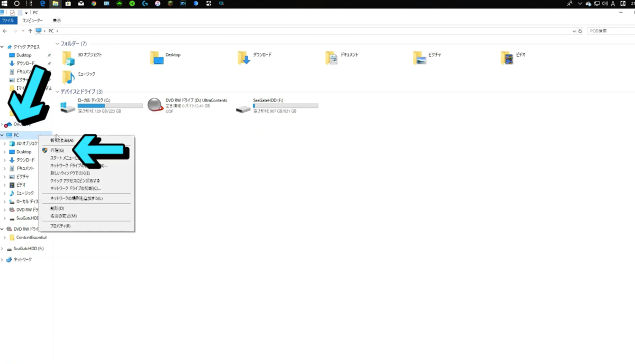This screenshot has height=364, width=635.
Task: Go back with the back arrow
Action: [5, 31]
